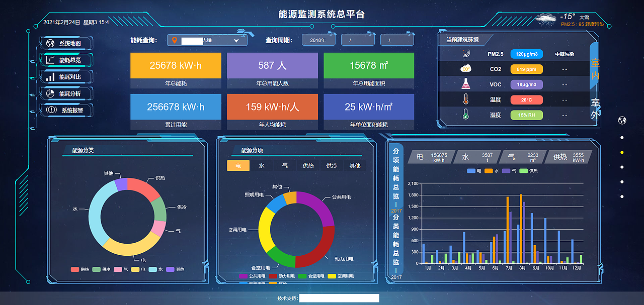Toggle 供热 legend in 能源分类 chart
This screenshot has width=644, height=305.
79,269
